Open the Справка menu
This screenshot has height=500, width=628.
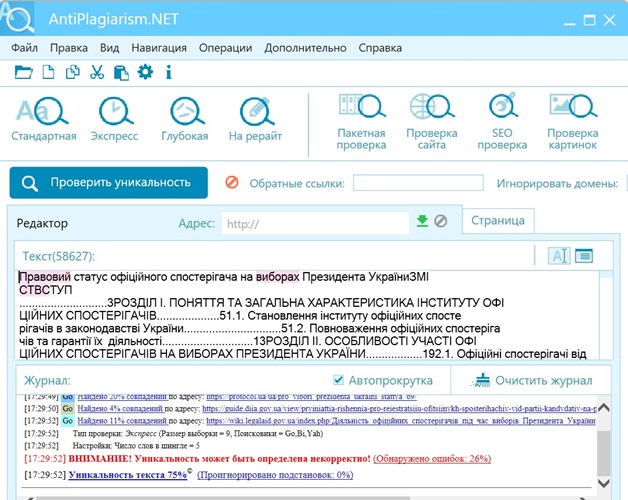(380, 48)
